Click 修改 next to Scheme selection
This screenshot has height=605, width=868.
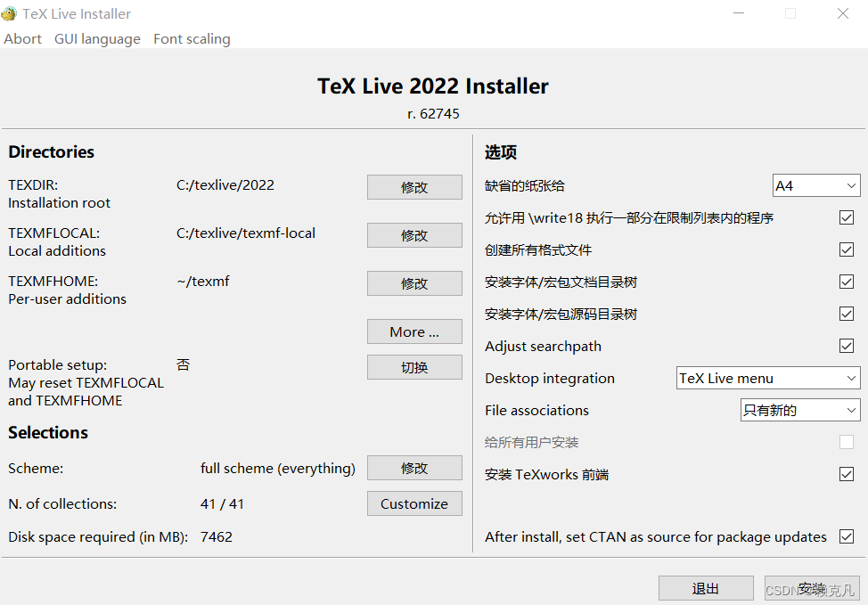(x=414, y=468)
